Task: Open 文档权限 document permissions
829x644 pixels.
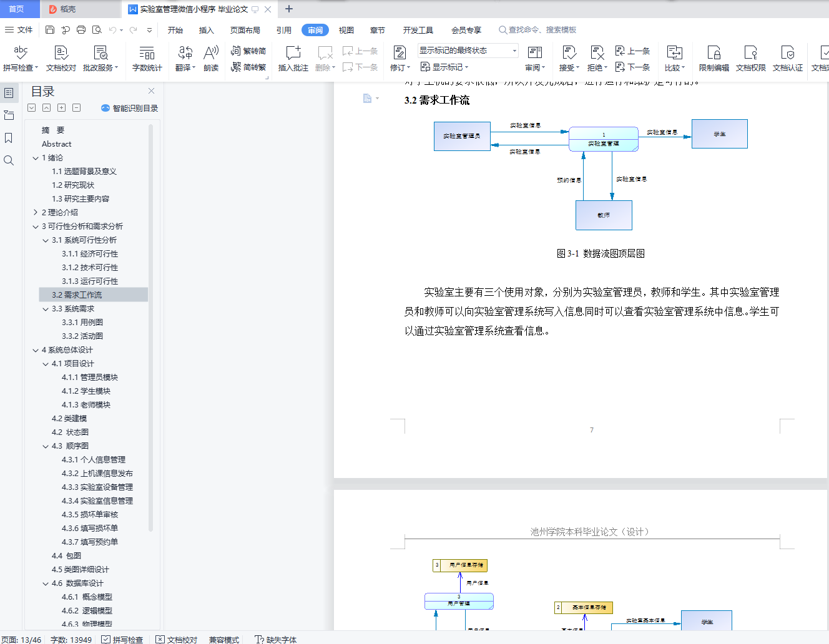Action: coord(751,58)
